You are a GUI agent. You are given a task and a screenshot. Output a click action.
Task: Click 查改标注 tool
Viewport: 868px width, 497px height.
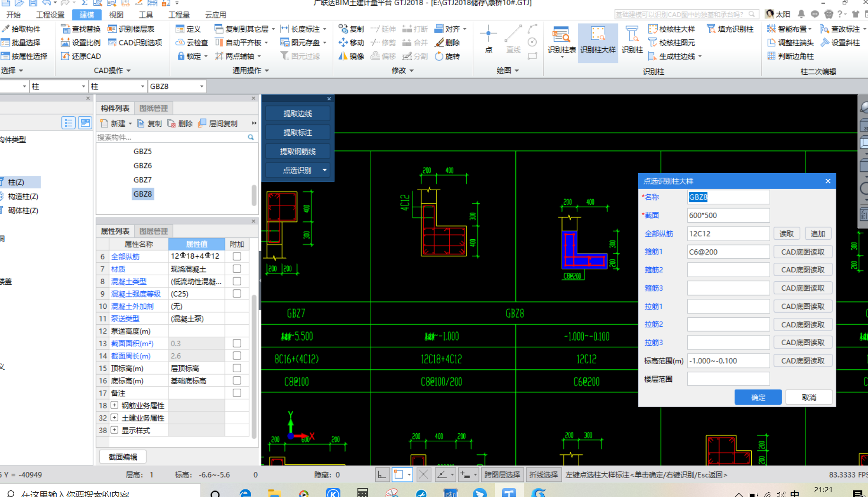843,29
